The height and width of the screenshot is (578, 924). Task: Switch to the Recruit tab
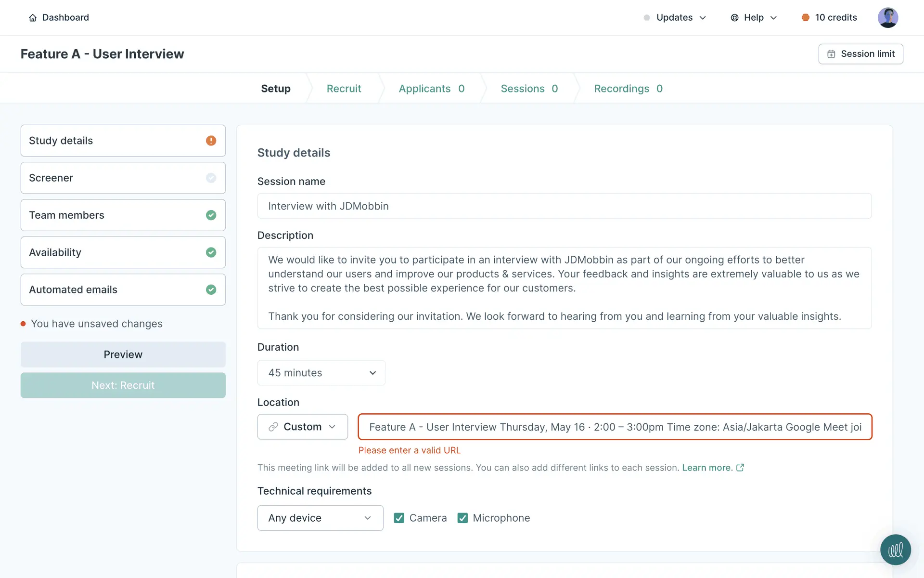(x=344, y=89)
